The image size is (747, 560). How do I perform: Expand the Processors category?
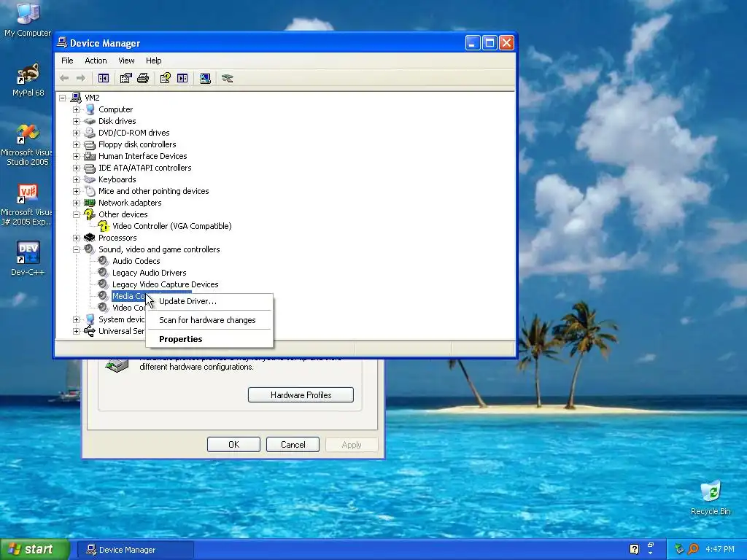(x=76, y=238)
